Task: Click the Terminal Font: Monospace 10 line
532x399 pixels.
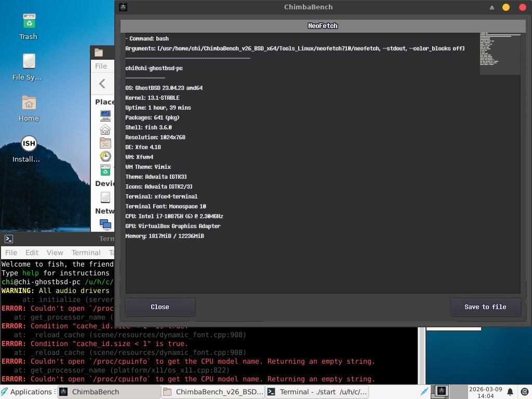Action: point(166,206)
